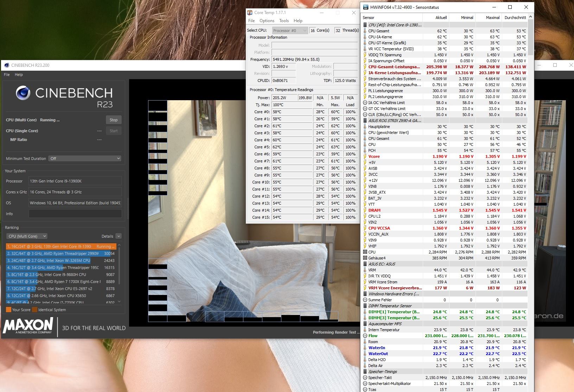Click thermometer icon beside Hauptplatine

click(x=365, y=127)
